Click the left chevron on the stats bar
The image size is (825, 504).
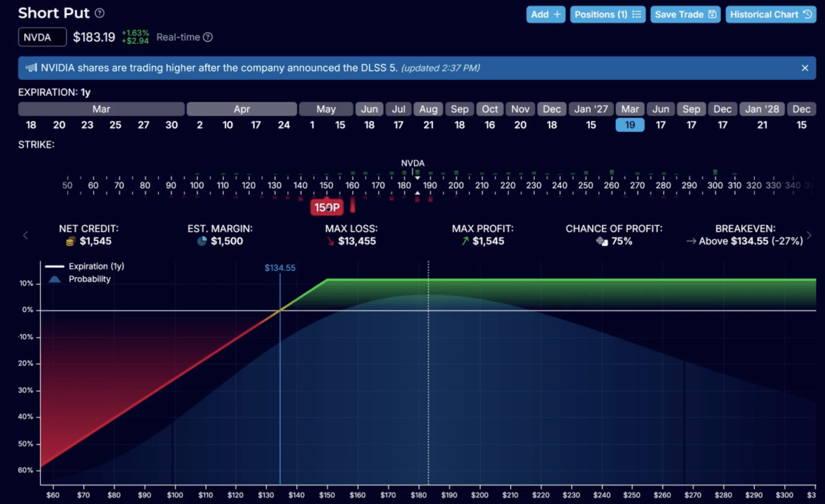pyautogui.click(x=25, y=235)
